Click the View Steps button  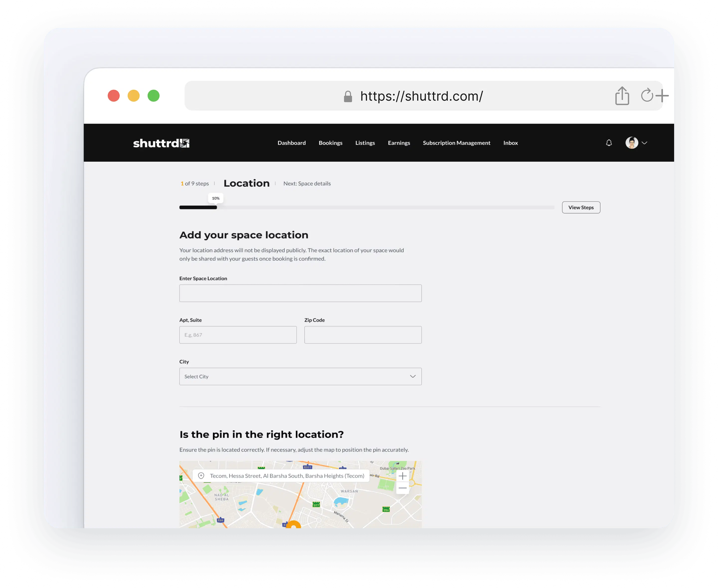point(581,207)
